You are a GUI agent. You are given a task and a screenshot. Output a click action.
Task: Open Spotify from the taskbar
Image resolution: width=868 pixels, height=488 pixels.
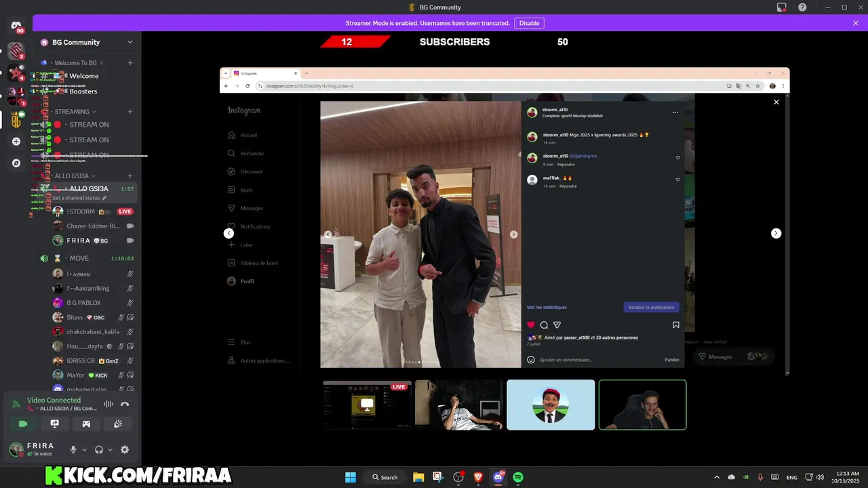coord(518,477)
